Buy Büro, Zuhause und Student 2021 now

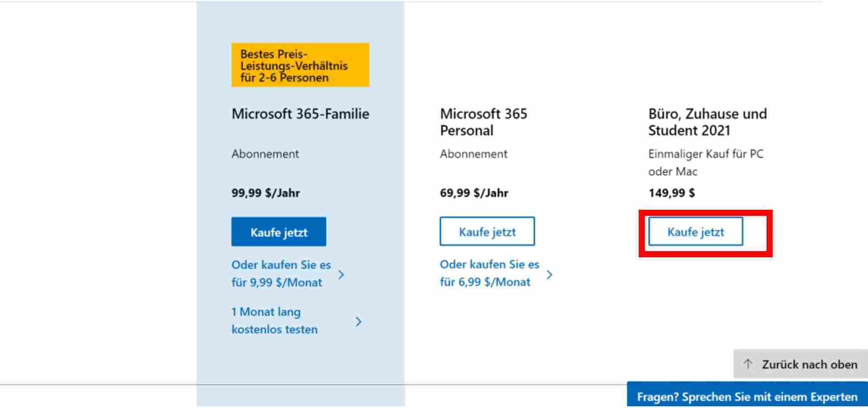click(x=695, y=232)
